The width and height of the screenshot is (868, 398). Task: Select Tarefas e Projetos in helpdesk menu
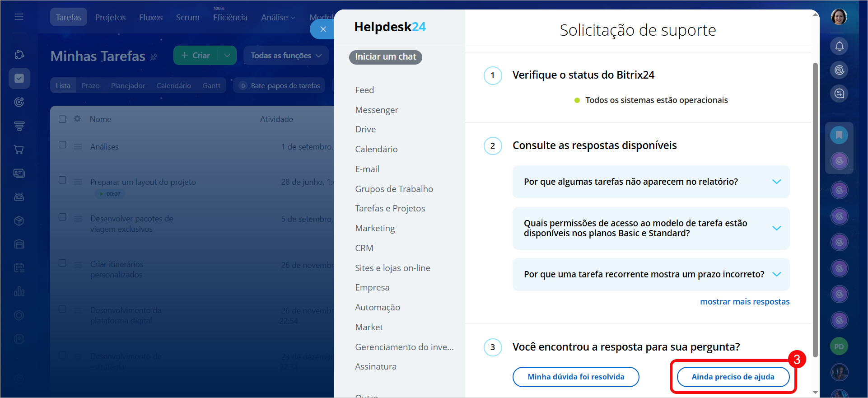point(390,208)
